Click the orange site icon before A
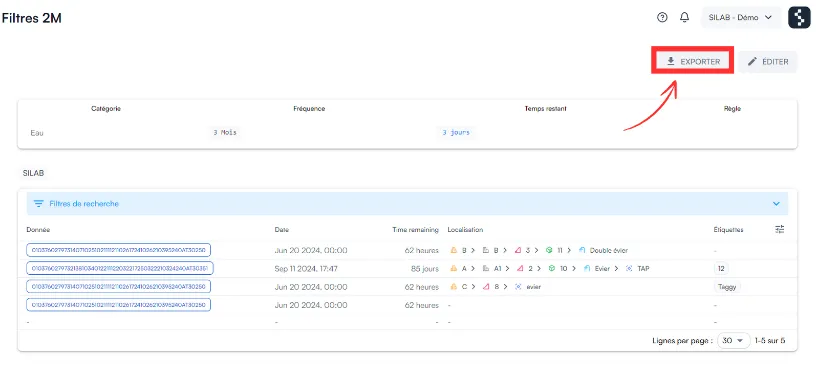 tap(453, 269)
